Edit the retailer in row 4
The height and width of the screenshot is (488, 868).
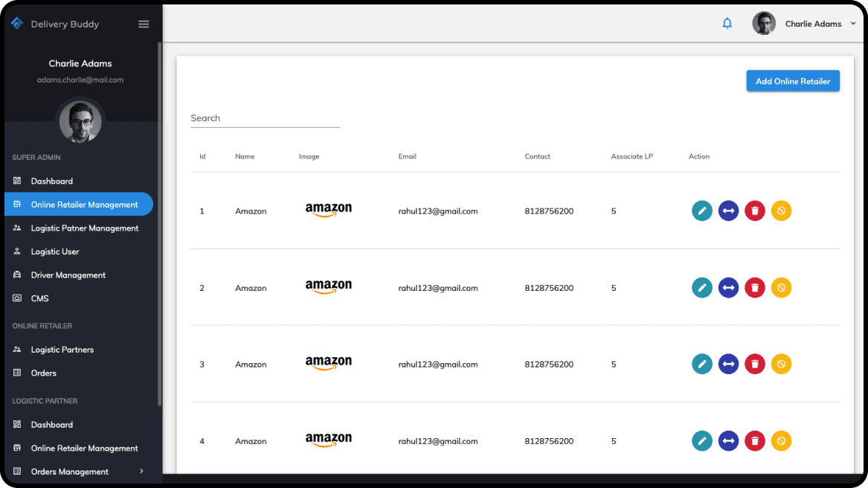(702, 441)
